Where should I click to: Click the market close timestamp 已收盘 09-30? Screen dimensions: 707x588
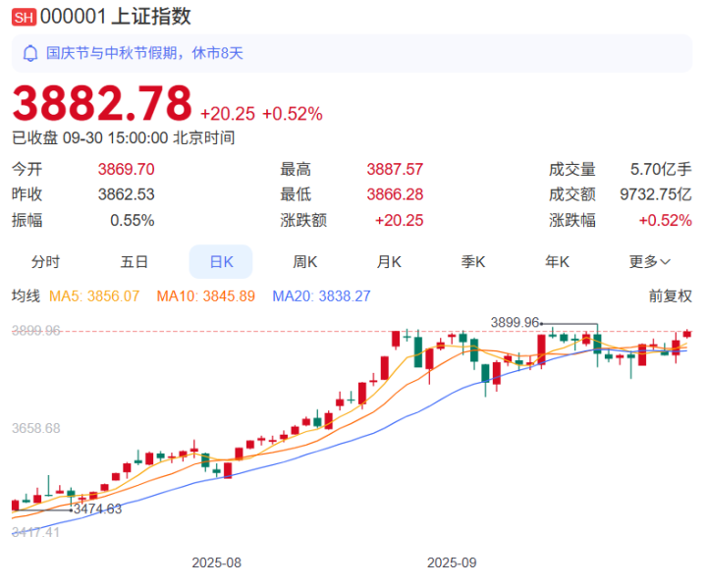click(x=123, y=137)
